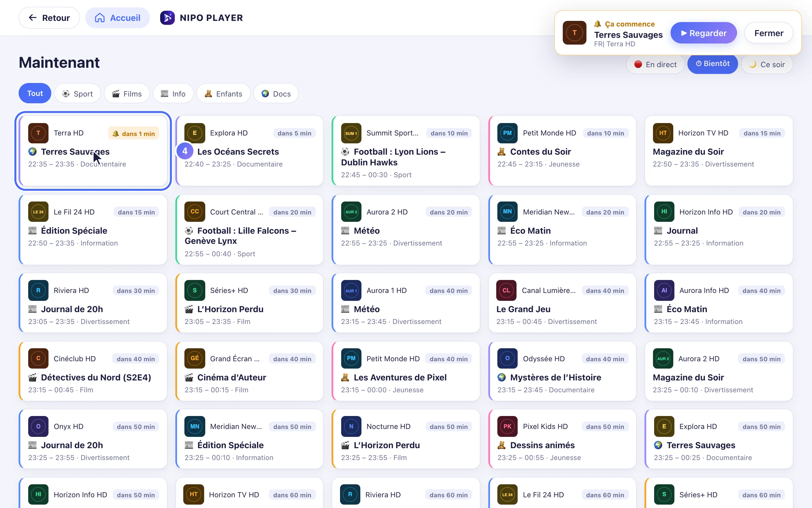Open the Détectives du Nord (S2E4) program
812x508 pixels.
point(93,371)
